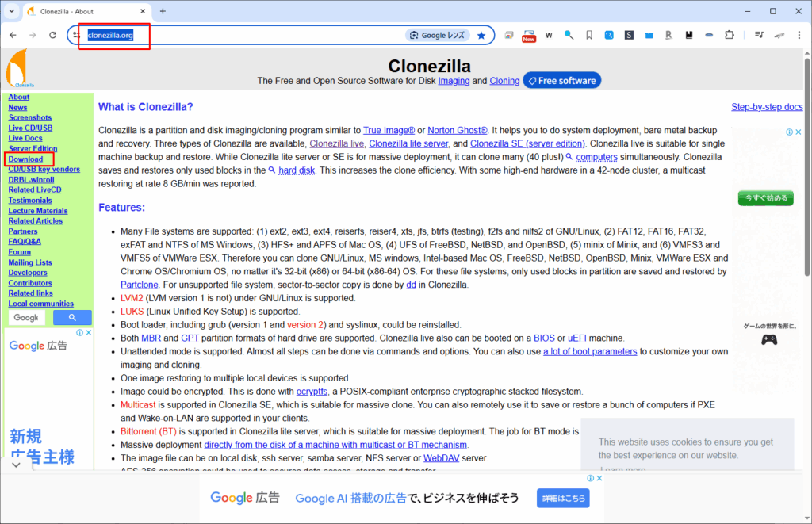Collapse the left ad with chevron

pyautogui.click(x=16, y=465)
